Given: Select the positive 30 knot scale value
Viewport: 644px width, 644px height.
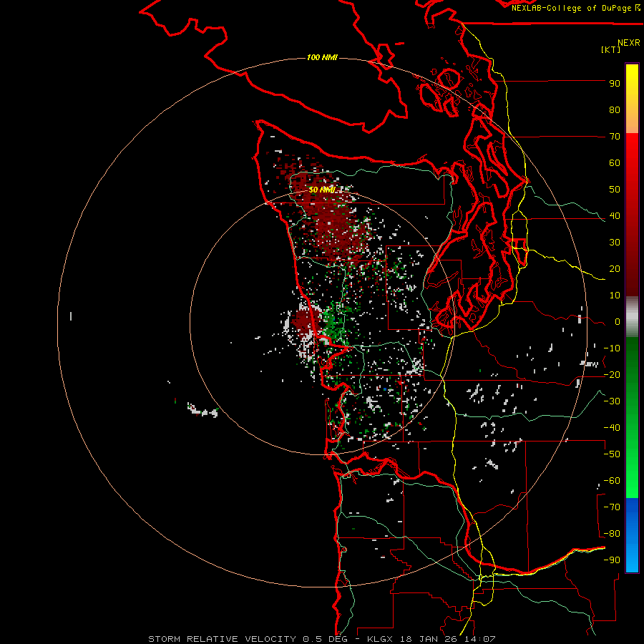Looking at the screenshot, I should [x=615, y=243].
